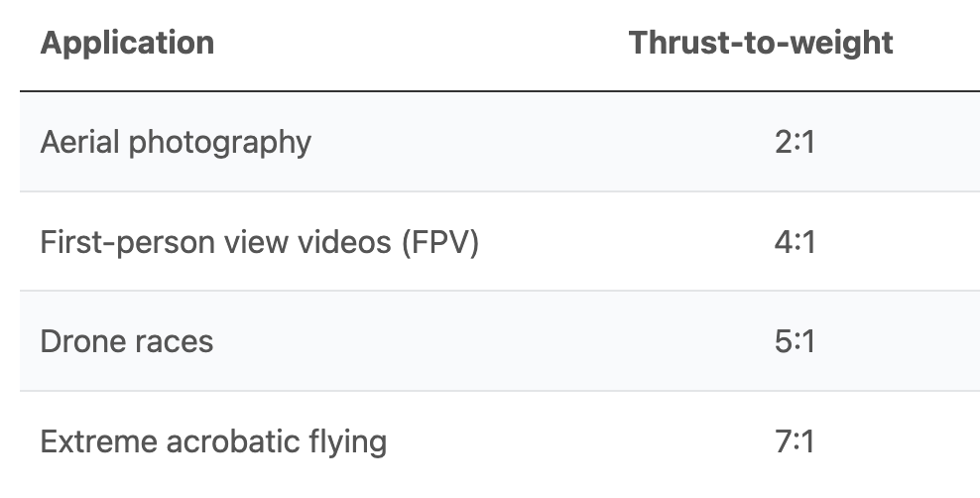Click the word photography in first row
The width and height of the screenshot is (980, 498).
coord(220,144)
